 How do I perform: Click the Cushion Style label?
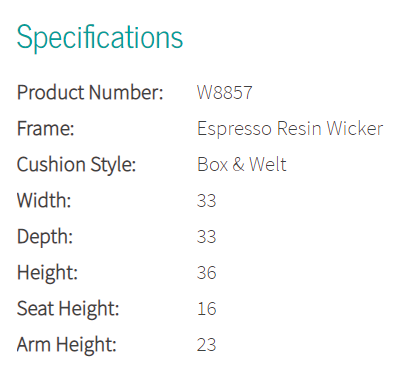pos(76,165)
